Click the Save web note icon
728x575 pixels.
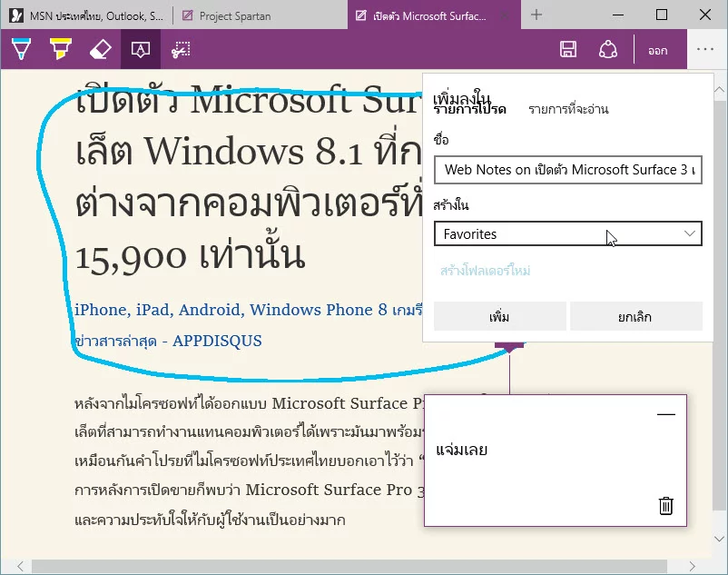(x=568, y=50)
